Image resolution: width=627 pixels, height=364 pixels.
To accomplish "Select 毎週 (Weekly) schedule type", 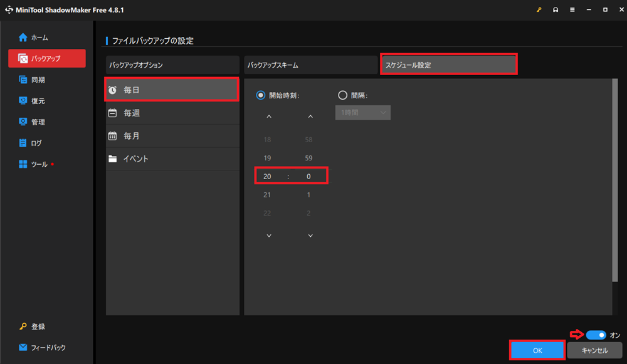I will tap(172, 113).
